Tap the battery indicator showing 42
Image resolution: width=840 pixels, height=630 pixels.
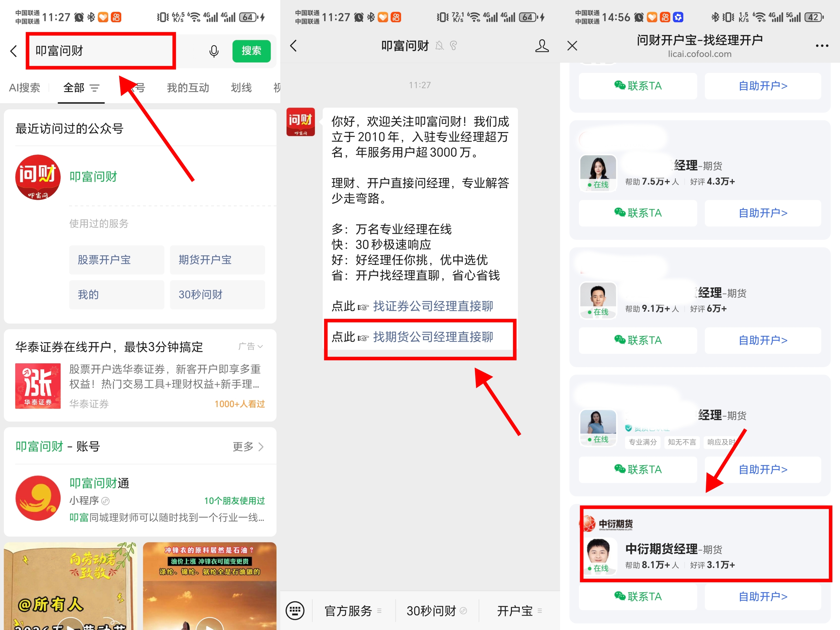pos(814,17)
